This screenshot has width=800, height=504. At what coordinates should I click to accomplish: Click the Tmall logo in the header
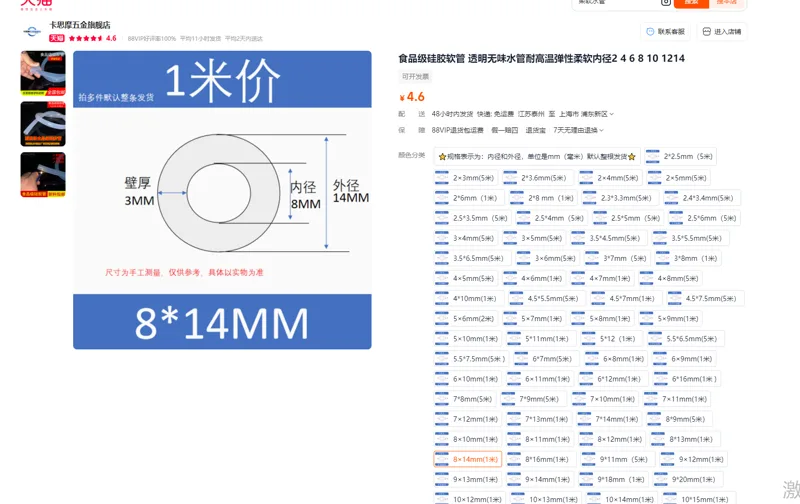(x=36, y=5)
